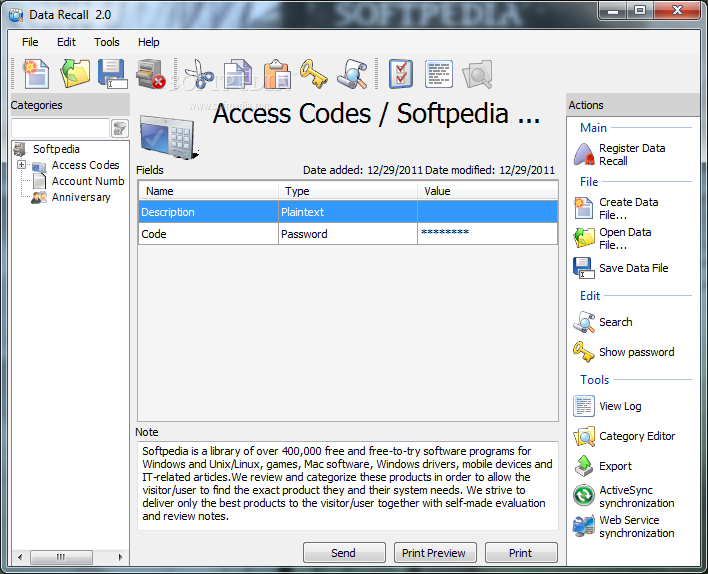Viewport: 708px width, 574px height.
Task: Click the category filter icon beside search box
Action: (x=120, y=129)
